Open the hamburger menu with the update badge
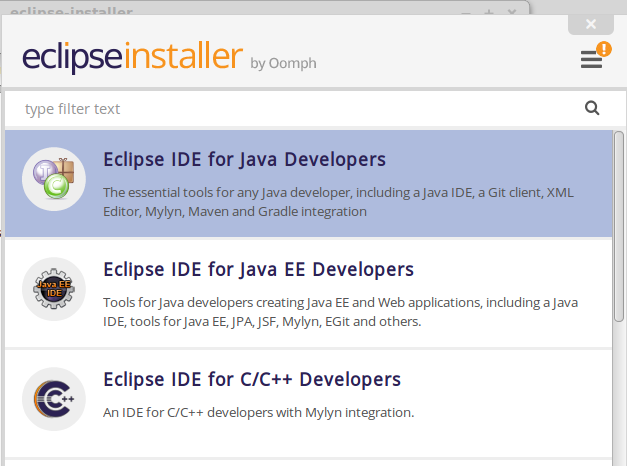Screen dimensions: 627x466 click(591, 60)
